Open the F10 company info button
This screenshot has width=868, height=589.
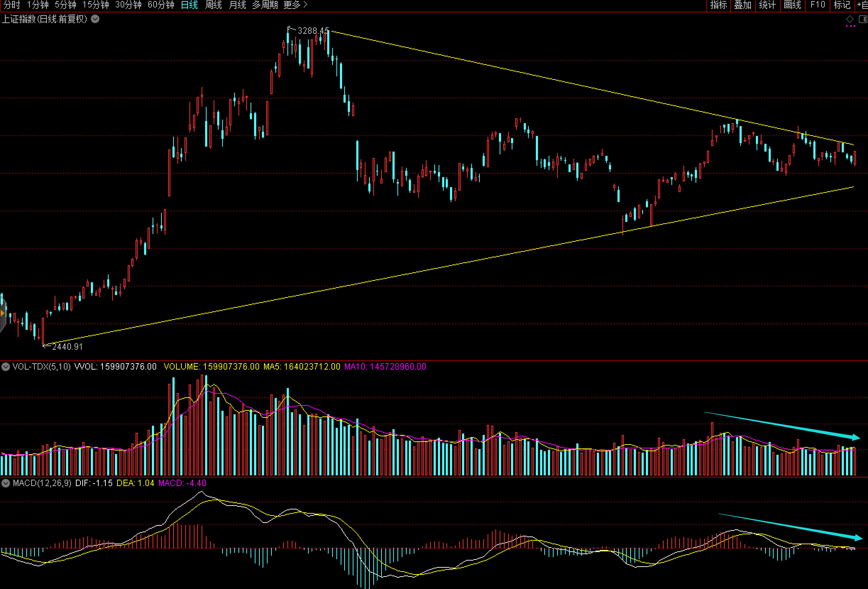click(x=817, y=5)
